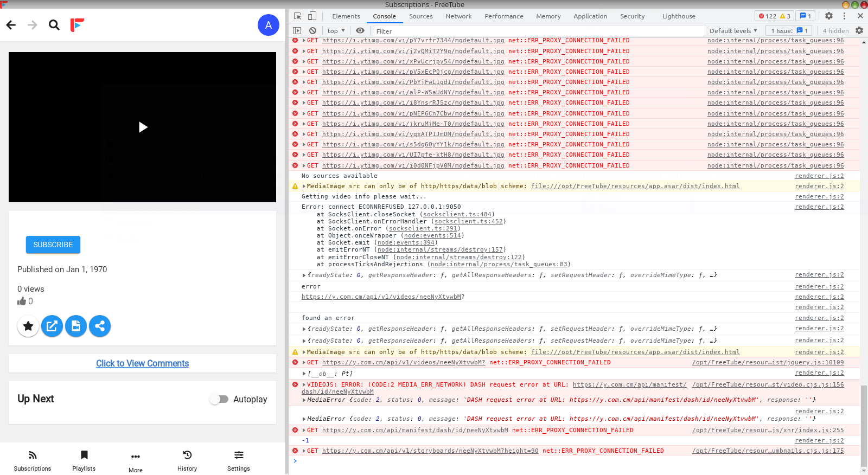Click the console prompt input line

578,461
